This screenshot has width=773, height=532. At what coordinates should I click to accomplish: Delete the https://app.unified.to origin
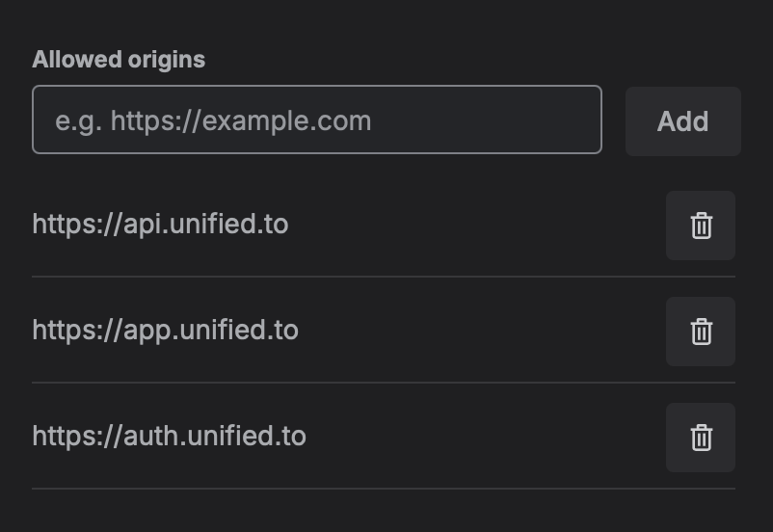(x=701, y=332)
